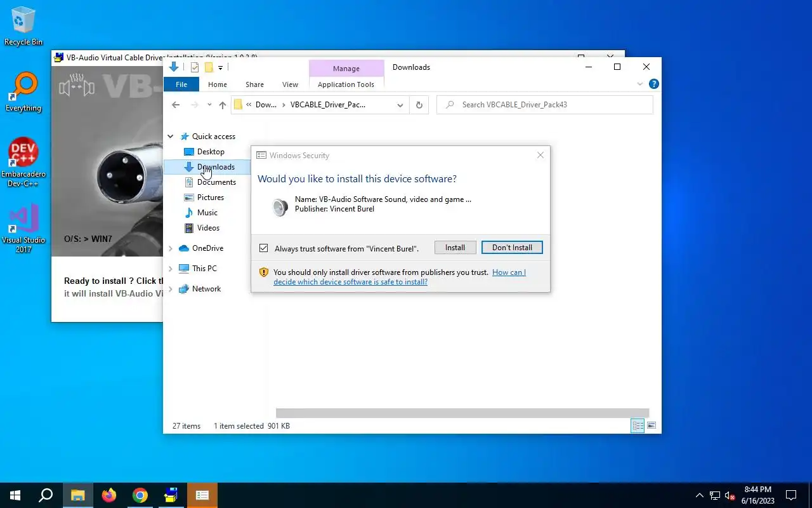
Task: Expand the OneDrive tree node
Action: coord(170,248)
